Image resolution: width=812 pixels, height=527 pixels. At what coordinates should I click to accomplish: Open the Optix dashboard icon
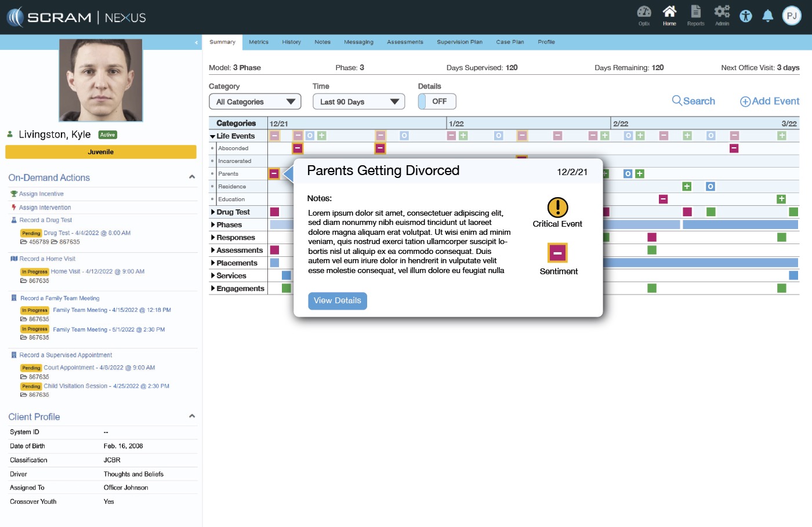pyautogui.click(x=644, y=12)
